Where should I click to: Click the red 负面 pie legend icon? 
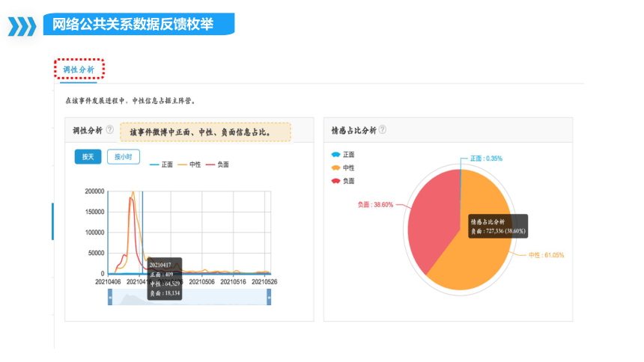[335, 181]
